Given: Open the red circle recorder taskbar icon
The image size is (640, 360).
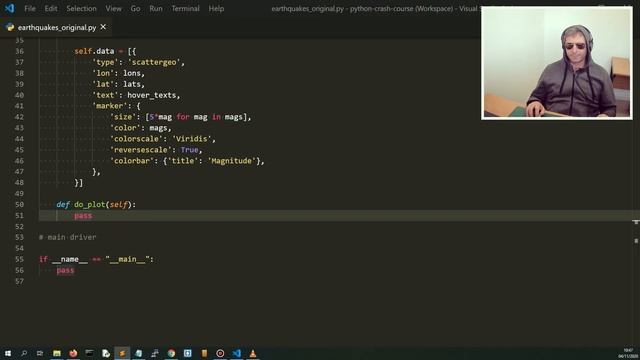Looking at the screenshot, I should tap(220, 353).
